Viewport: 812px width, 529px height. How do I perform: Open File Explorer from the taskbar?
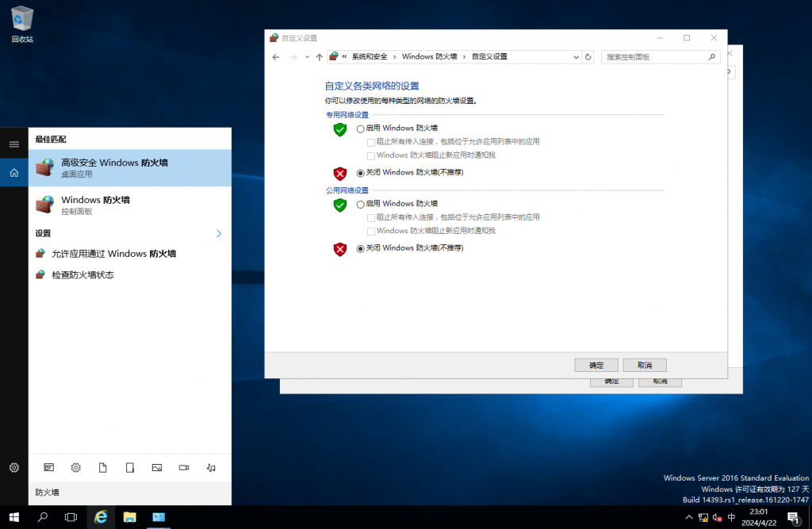click(129, 517)
